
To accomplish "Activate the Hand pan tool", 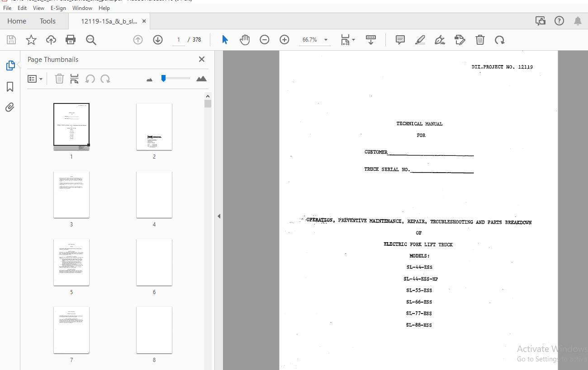I will 245,40.
